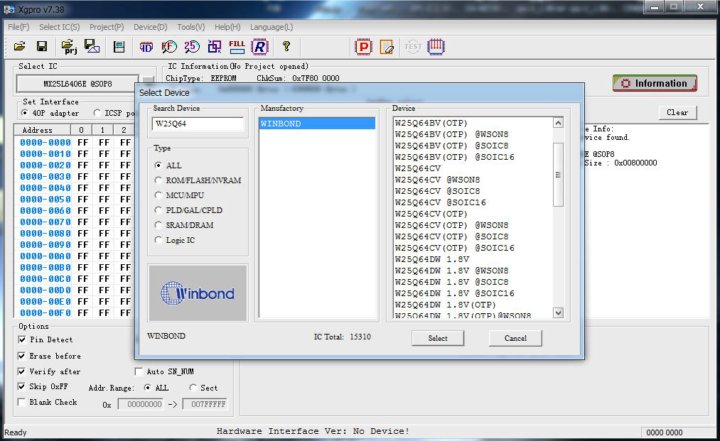Click the device list scrollbar thumb
Screen dimensions: 720x441
point(558,175)
